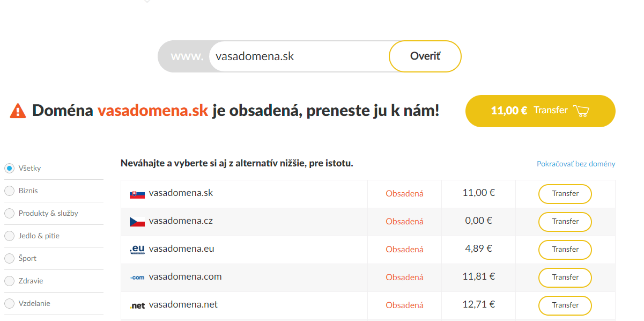Click the .net logo icon

(137, 305)
